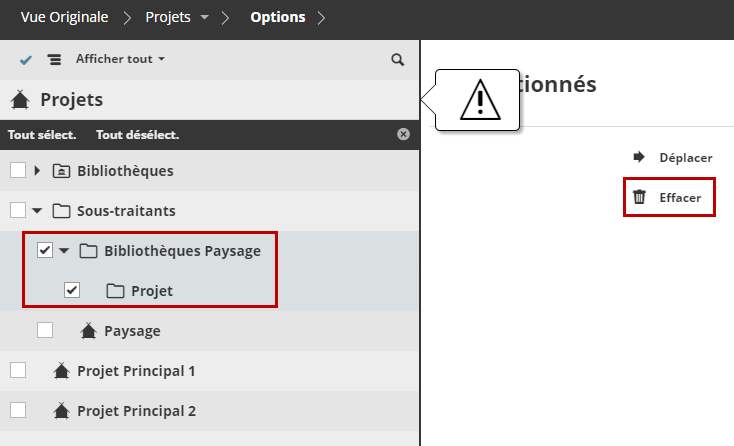734x446 pixels.
Task: Expand the Bibliothèques tree node
Action: pyautogui.click(x=37, y=170)
